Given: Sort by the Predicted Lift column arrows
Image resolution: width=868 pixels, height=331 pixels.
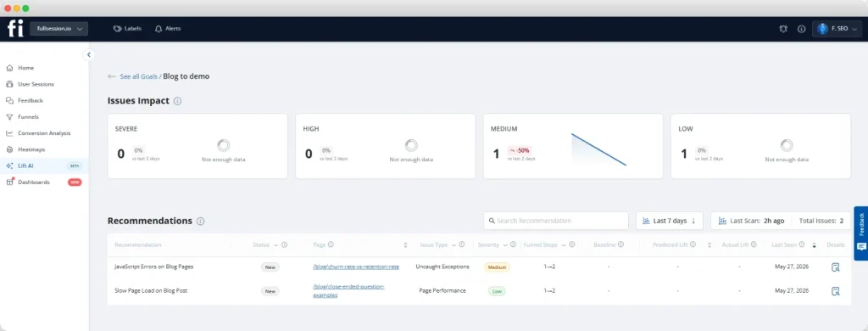Looking at the screenshot, I should (x=709, y=245).
